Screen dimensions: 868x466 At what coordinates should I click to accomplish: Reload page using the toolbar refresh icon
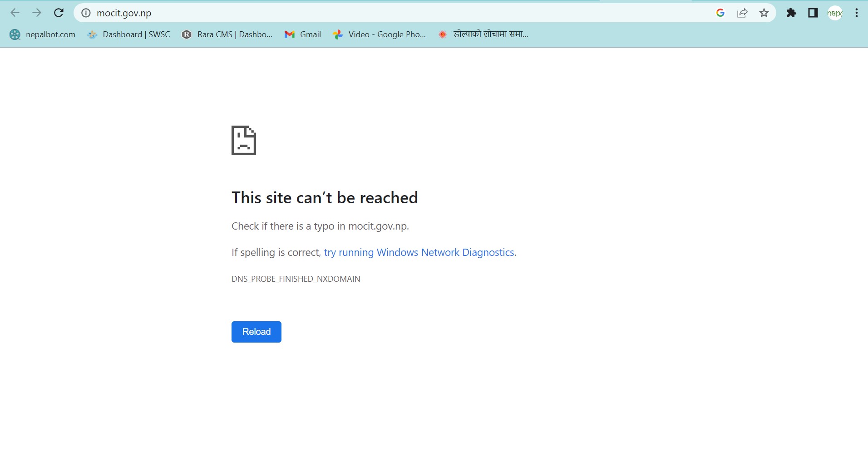click(59, 13)
